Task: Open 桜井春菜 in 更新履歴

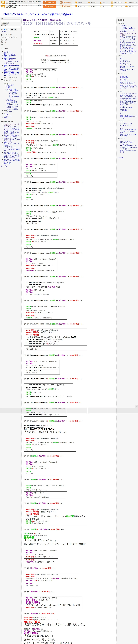Action: 123,68
